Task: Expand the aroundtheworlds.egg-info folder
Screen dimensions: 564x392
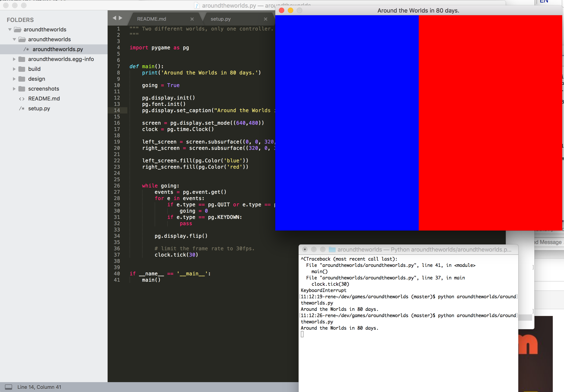Action: click(x=14, y=59)
